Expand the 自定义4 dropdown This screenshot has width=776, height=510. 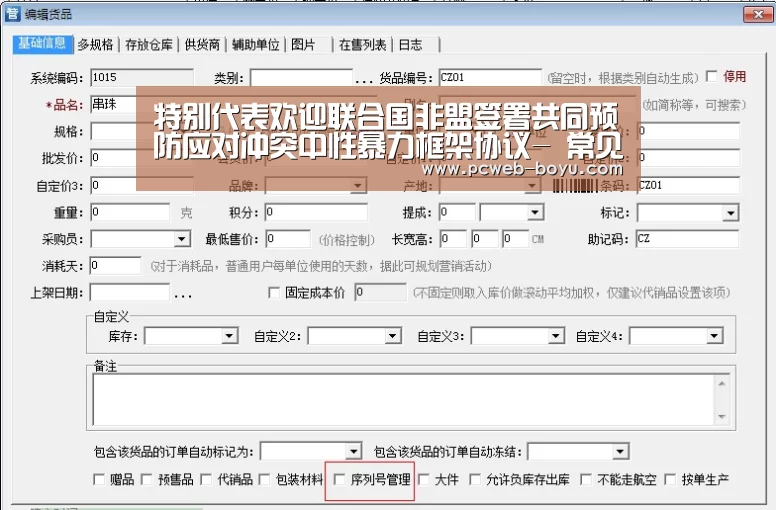(714, 336)
